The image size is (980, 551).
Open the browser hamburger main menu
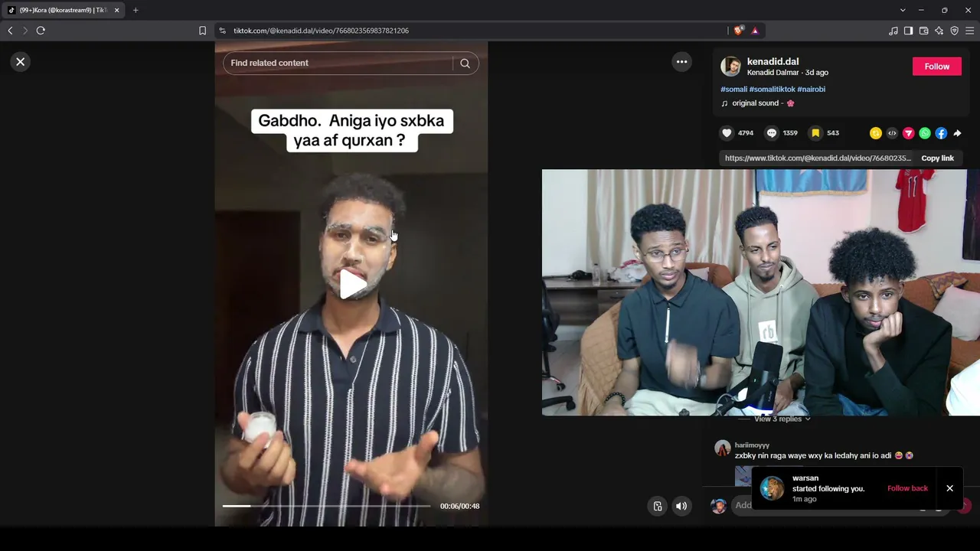pyautogui.click(x=970, y=31)
